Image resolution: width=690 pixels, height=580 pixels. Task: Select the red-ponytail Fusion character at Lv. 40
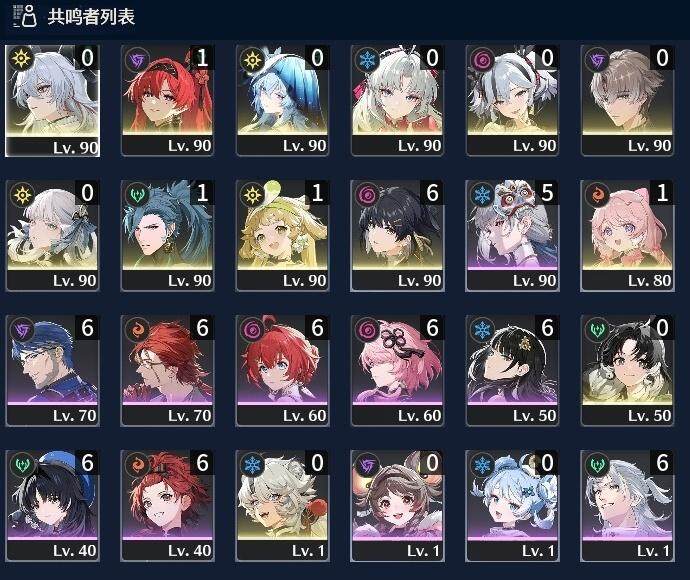click(168, 506)
